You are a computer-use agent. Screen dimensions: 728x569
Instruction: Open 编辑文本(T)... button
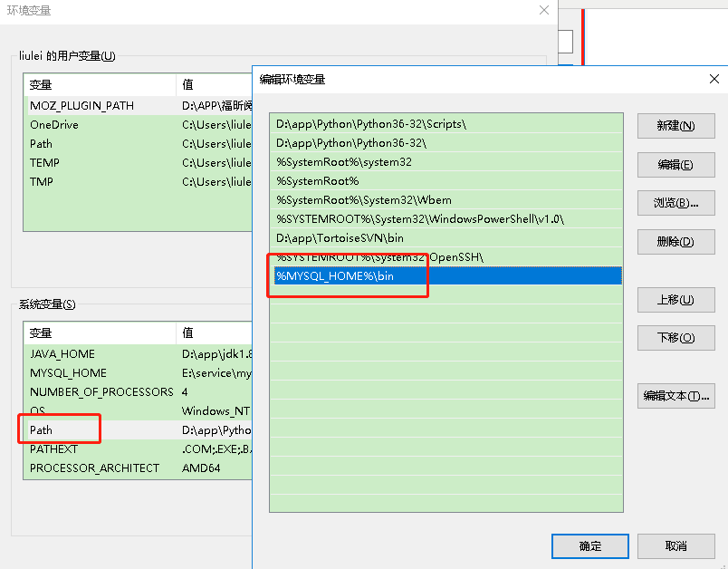pos(675,396)
